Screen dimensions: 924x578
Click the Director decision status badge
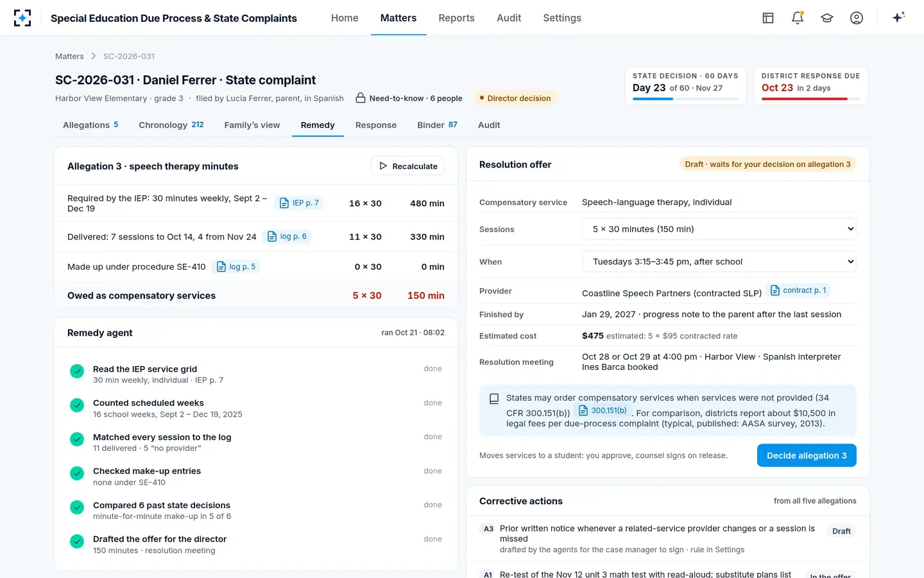(x=515, y=98)
